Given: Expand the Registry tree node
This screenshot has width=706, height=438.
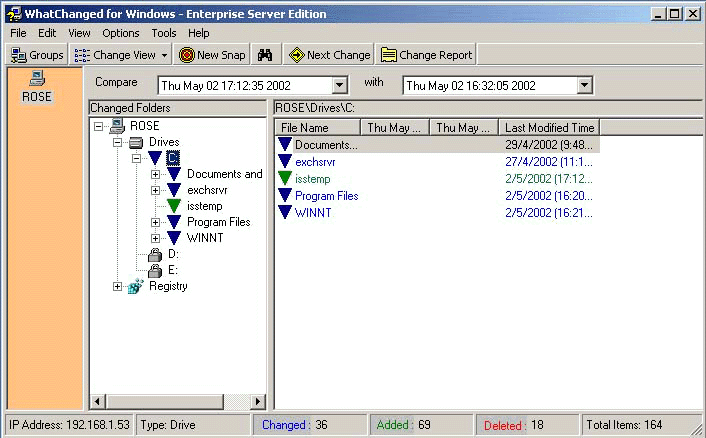Looking at the screenshot, I should click(118, 286).
